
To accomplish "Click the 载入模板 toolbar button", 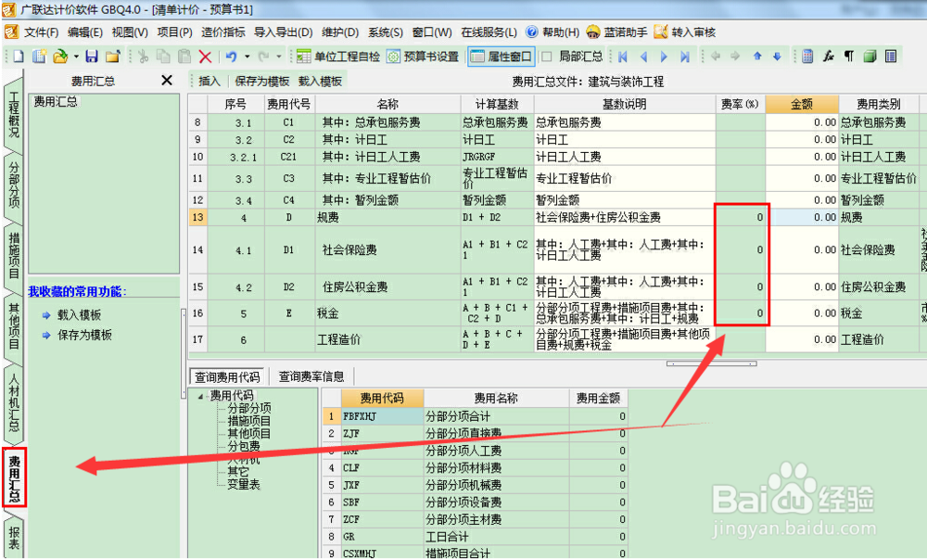I will (x=320, y=81).
